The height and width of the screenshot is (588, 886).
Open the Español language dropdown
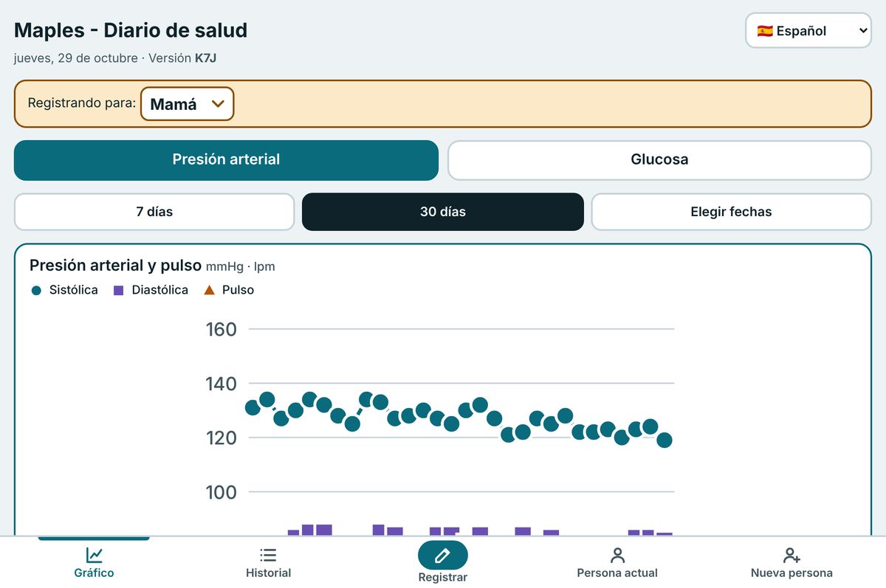point(808,31)
